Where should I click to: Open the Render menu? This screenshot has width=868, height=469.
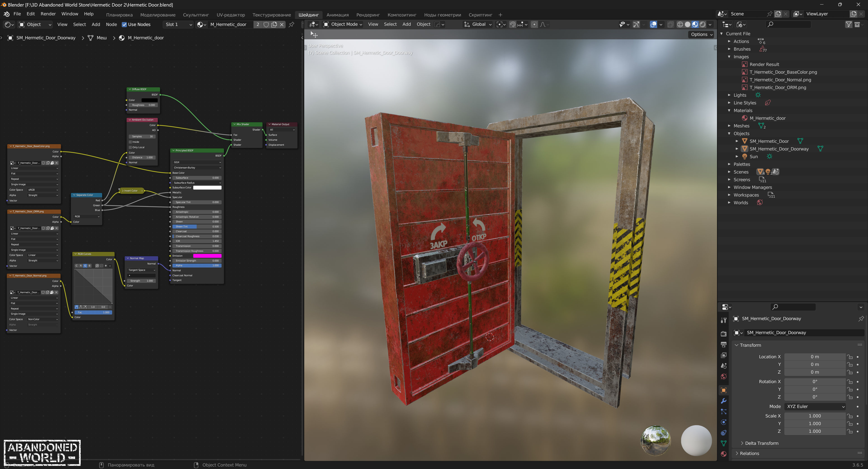click(48, 14)
